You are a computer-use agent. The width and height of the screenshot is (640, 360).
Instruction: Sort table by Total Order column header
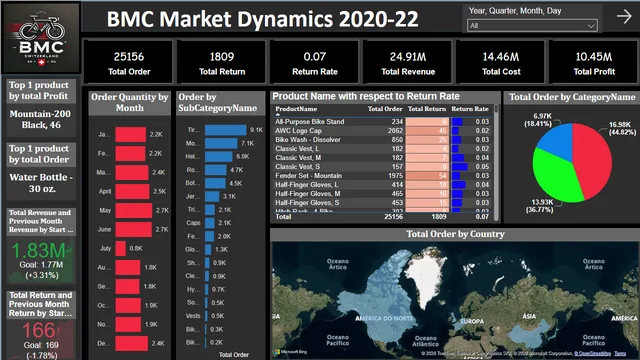pyautogui.click(x=385, y=109)
